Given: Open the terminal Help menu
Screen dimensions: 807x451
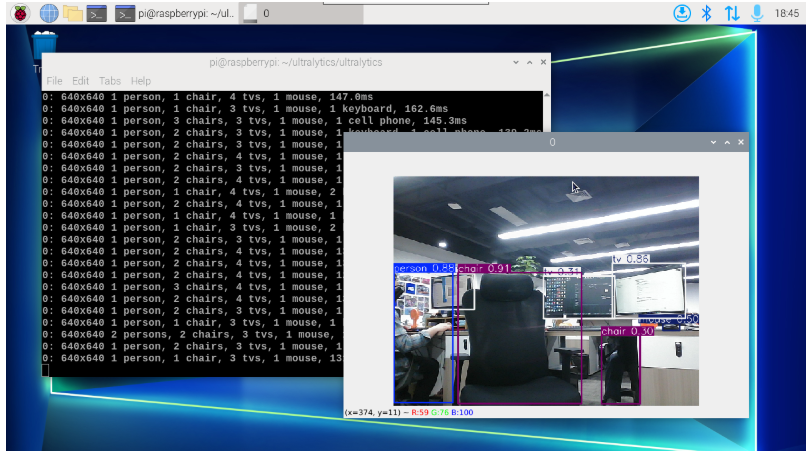Looking at the screenshot, I should (141, 81).
